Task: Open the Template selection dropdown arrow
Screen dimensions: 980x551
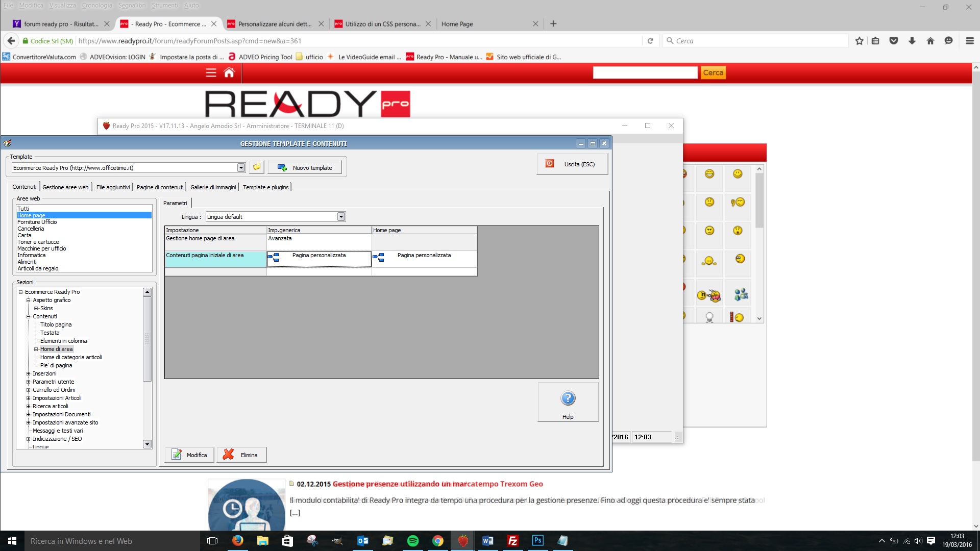Action: point(241,168)
